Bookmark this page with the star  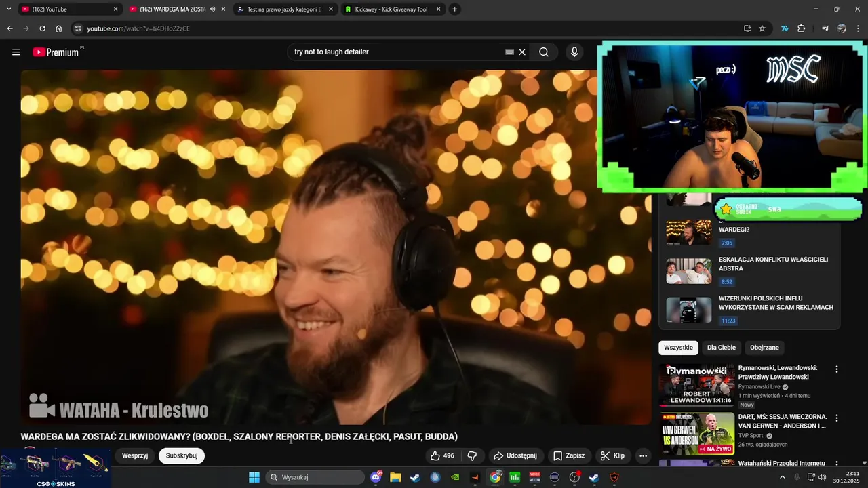[762, 28]
